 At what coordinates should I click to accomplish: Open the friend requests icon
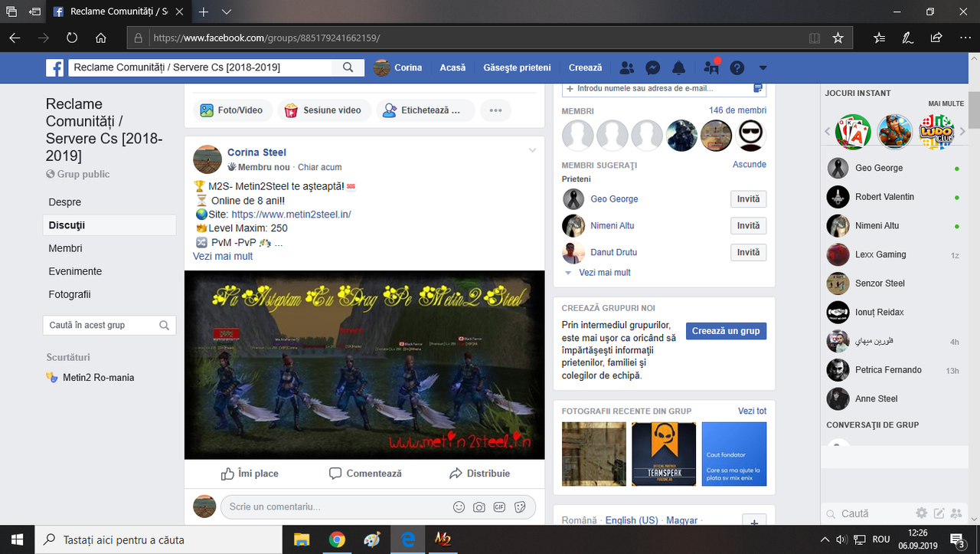(x=626, y=67)
